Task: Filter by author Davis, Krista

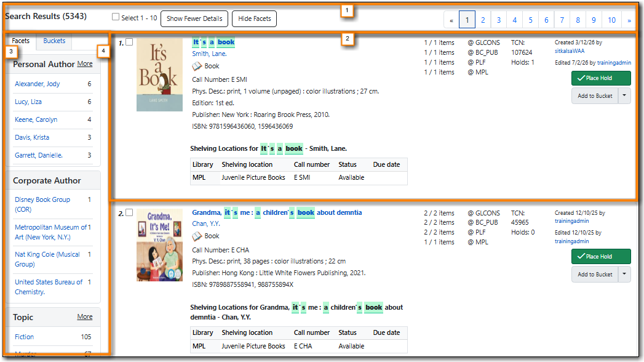Action: tap(31, 137)
